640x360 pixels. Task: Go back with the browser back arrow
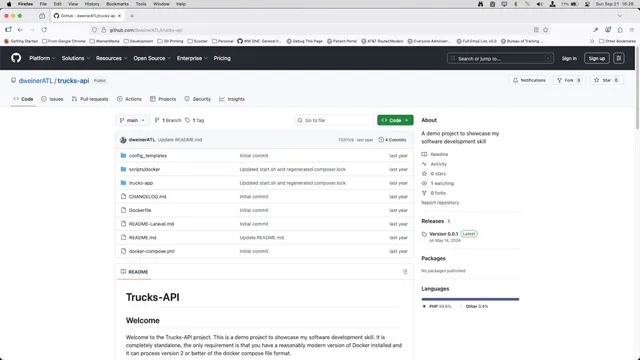click(20, 30)
